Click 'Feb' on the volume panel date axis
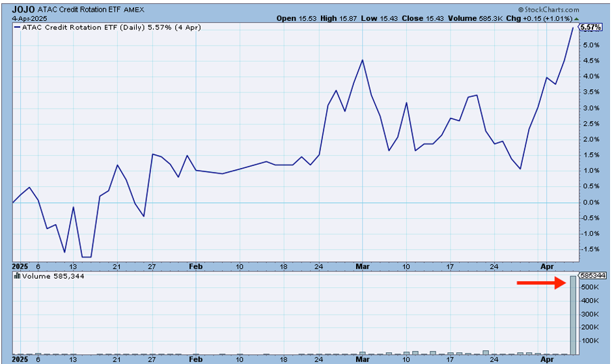This screenshot has height=364, width=612. [195, 359]
